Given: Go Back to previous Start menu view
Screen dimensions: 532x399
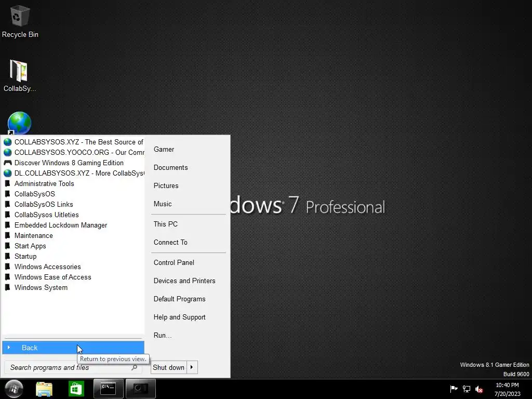Looking at the screenshot, I should [x=73, y=348].
